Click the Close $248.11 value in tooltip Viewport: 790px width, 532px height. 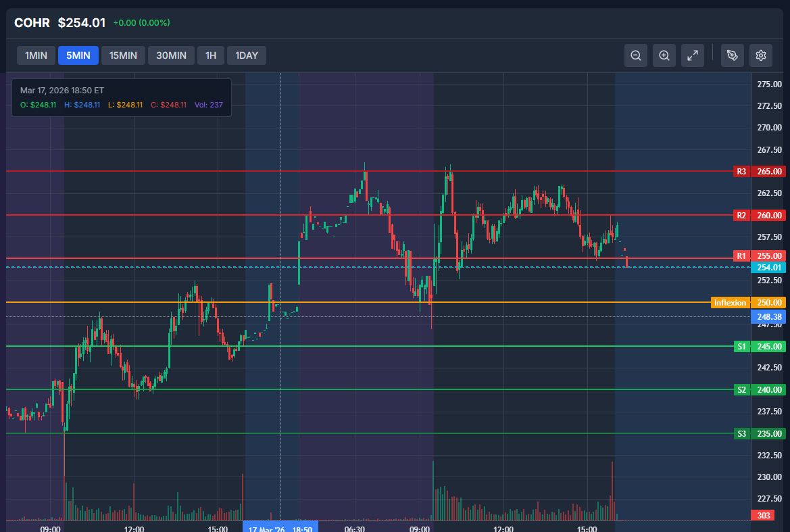[x=169, y=105]
